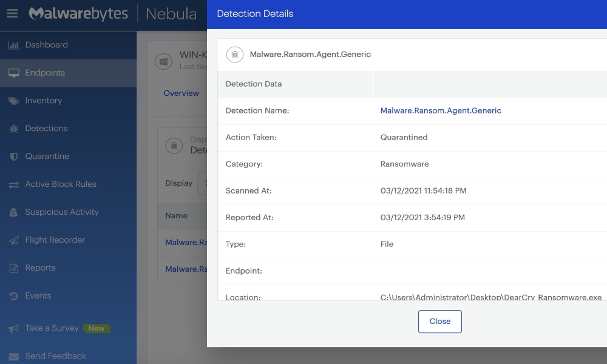
Task: Click the Malwarebytes logo
Action: click(78, 13)
